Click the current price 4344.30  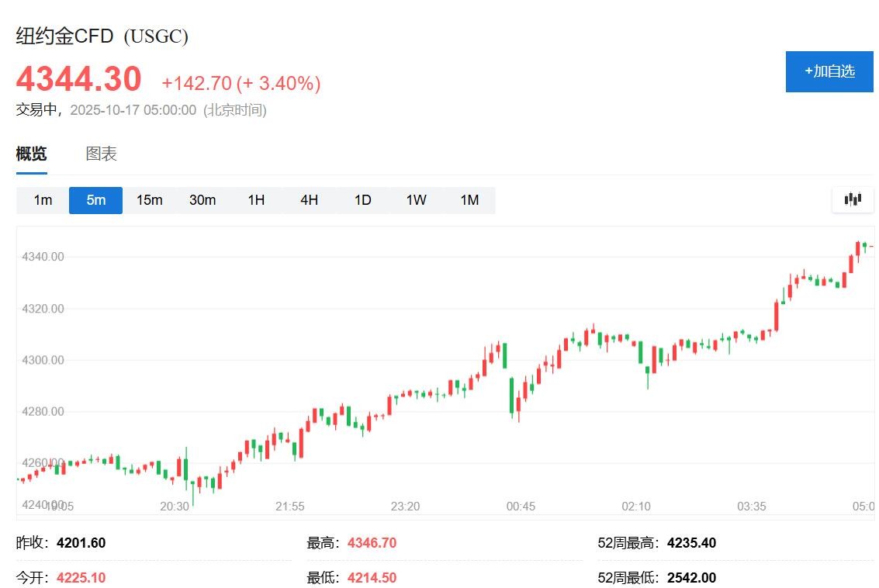coord(79,79)
